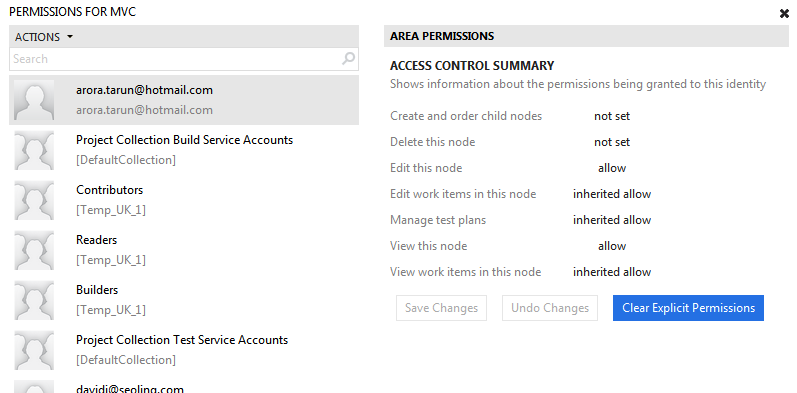797x393 pixels.
Task: Click the 'Manage test plans' label
Action: [x=438, y=220]
